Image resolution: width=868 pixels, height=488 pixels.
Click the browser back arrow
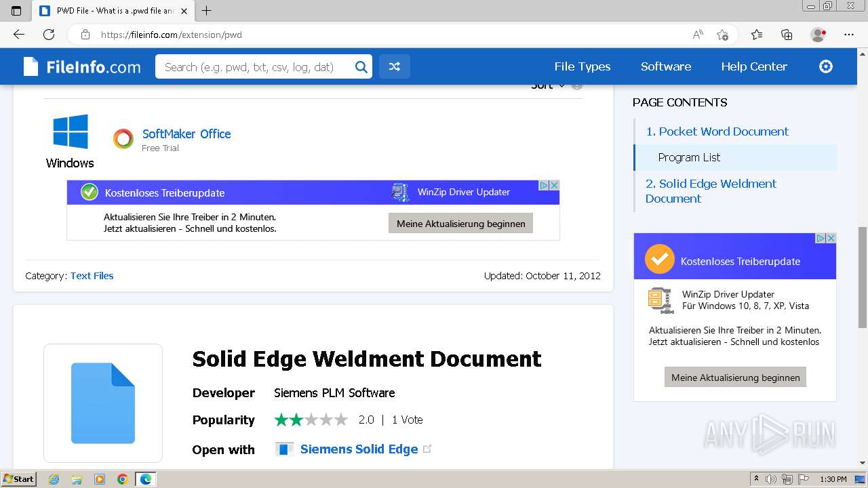(19, 35)
